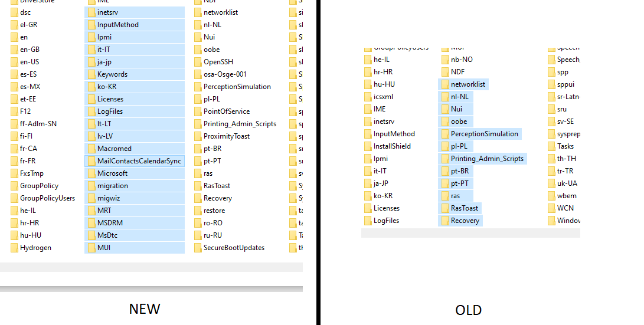Select the IME folder in OLD panel
Viewport: 644px width, 325px height.
click(380, 109)
